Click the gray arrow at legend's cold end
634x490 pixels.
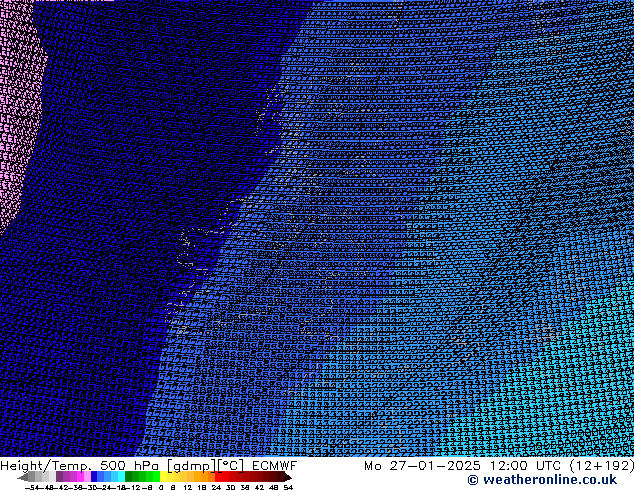tap(23, 477)
